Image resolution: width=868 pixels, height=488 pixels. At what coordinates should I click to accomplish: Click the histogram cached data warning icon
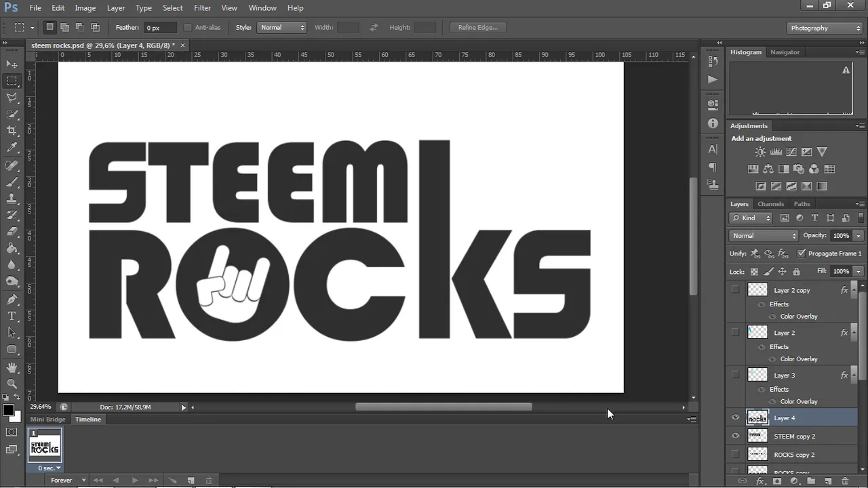(x=846, y=70)
